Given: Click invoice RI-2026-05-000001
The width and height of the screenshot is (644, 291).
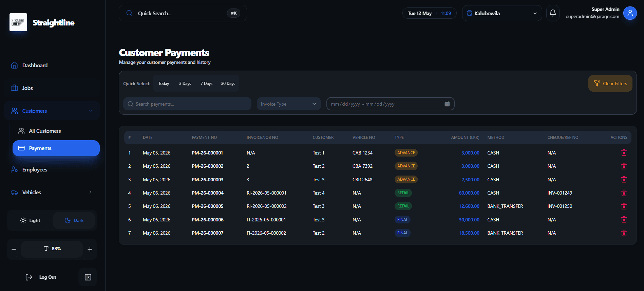Looking at the screenshot, I should point(266,193).
